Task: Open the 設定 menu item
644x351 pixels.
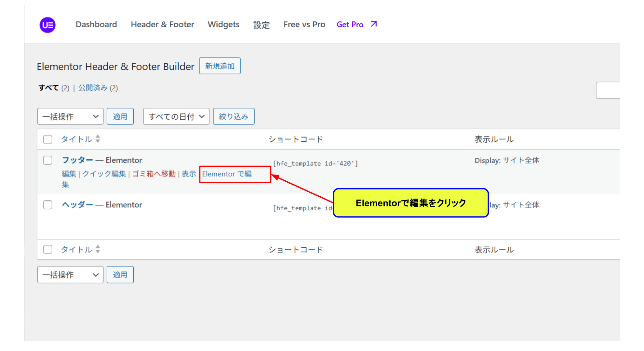Action: tap(262, 25)
